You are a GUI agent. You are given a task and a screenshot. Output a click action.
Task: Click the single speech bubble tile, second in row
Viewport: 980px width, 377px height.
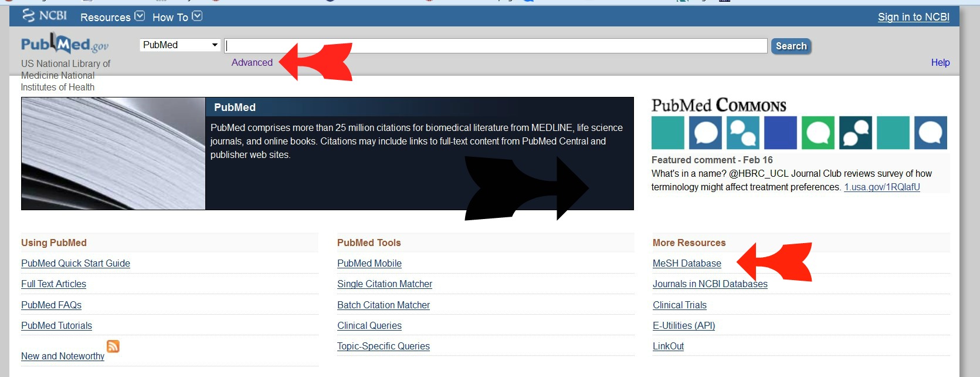(x=706, y=133)
